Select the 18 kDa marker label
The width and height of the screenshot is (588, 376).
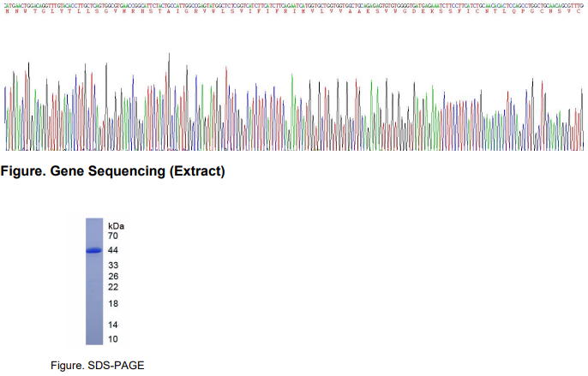113,304
